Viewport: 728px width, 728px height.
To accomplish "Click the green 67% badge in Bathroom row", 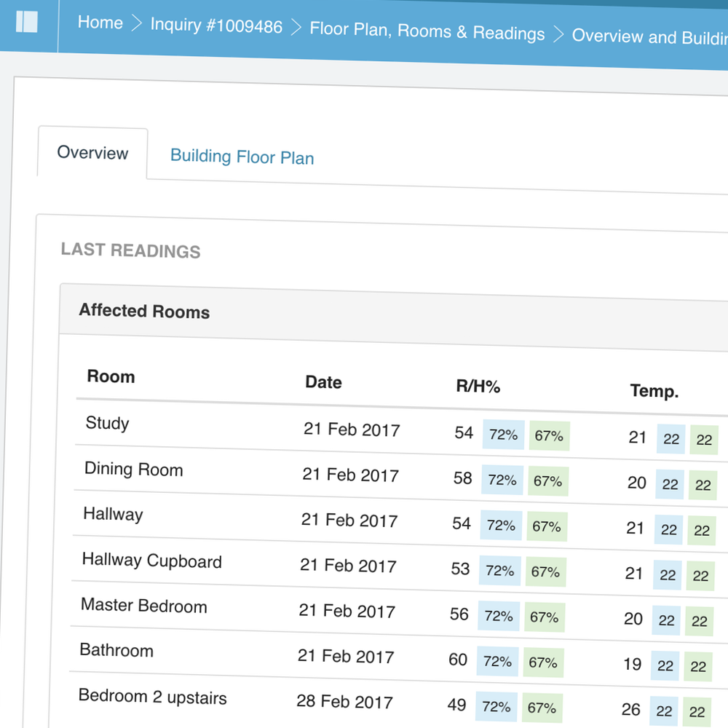I will pos(542,662).
